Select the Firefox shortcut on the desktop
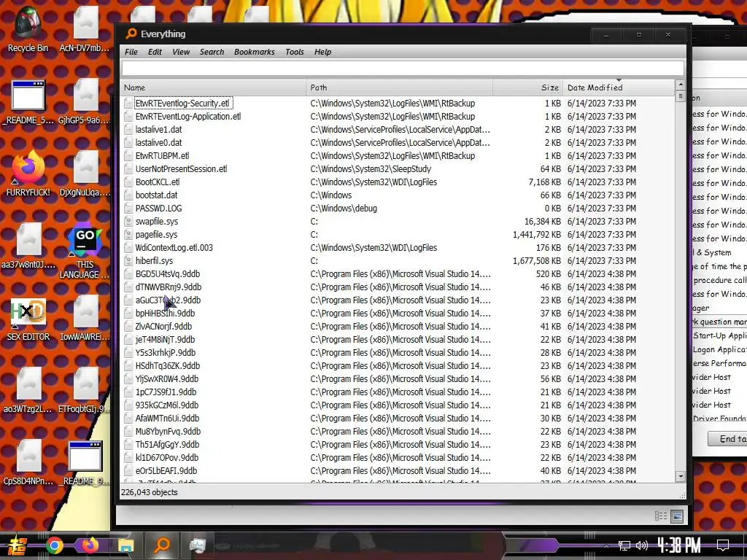The image size is (747, 560). click(28, 174)
